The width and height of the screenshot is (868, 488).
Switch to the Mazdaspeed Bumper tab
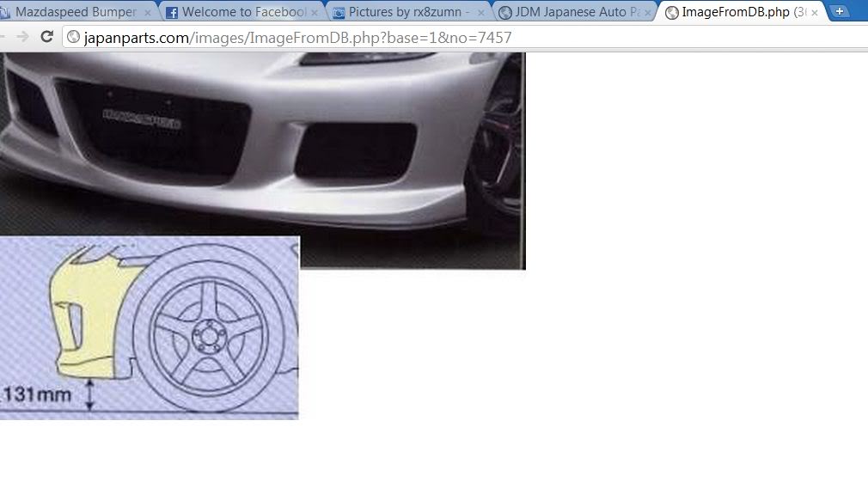click(77, 12)
